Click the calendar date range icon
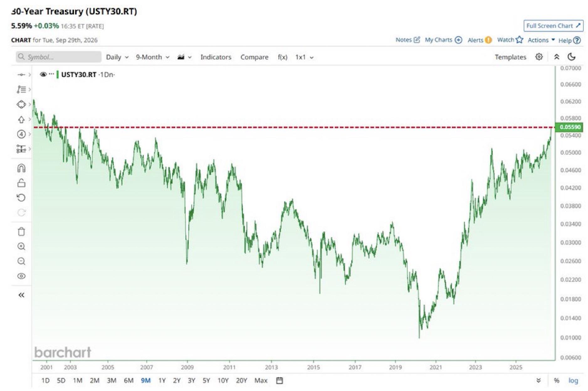 coord(280,381)
